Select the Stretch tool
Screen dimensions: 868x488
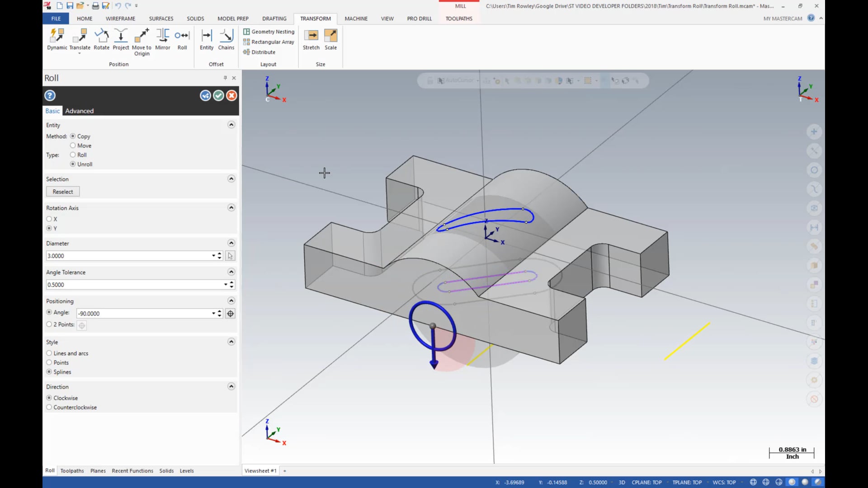[311, 39]
